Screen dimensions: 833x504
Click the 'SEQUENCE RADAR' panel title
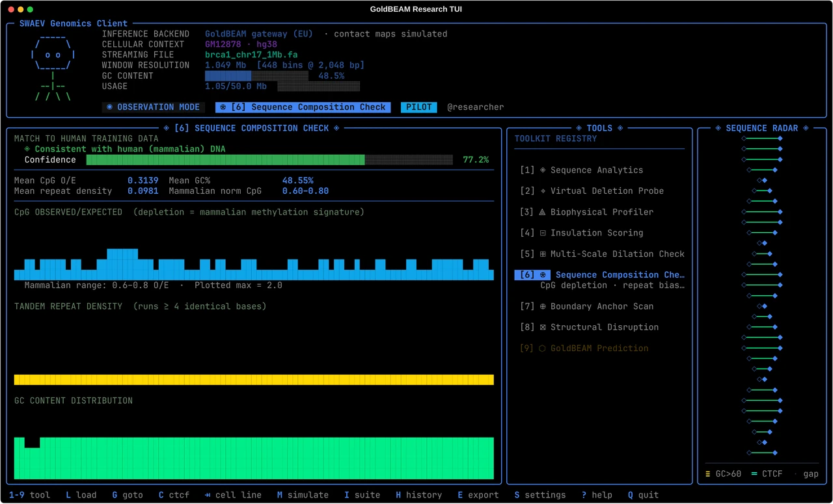(762, 128)
